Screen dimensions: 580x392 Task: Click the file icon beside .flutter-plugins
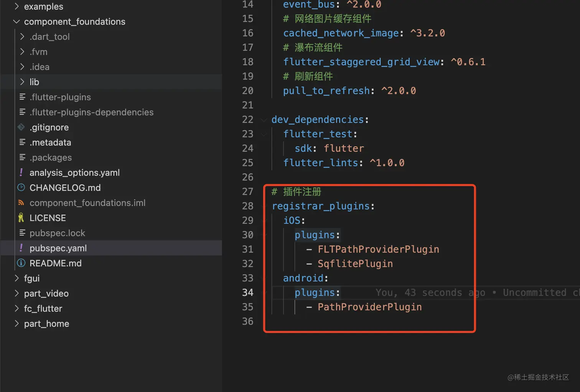pos(21,97)
